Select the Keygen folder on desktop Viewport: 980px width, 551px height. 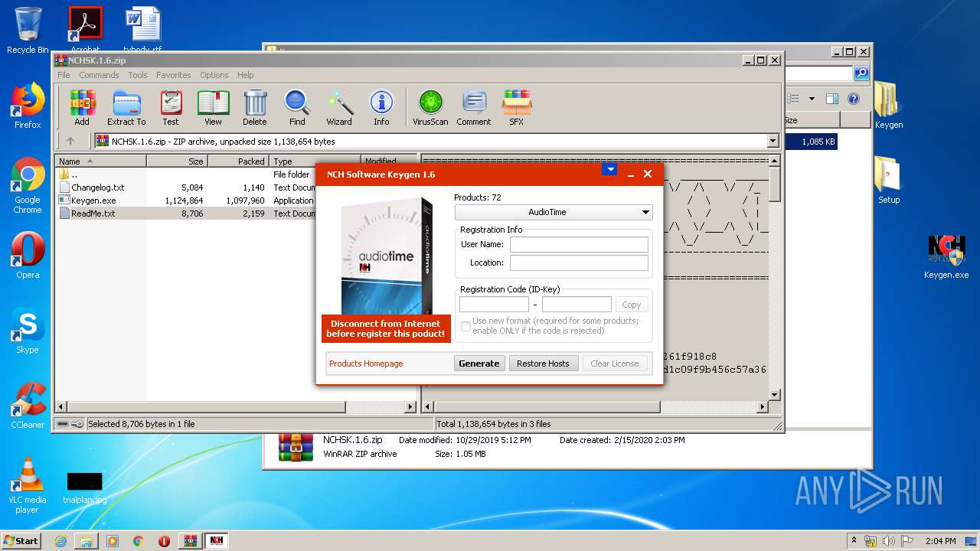888,106
